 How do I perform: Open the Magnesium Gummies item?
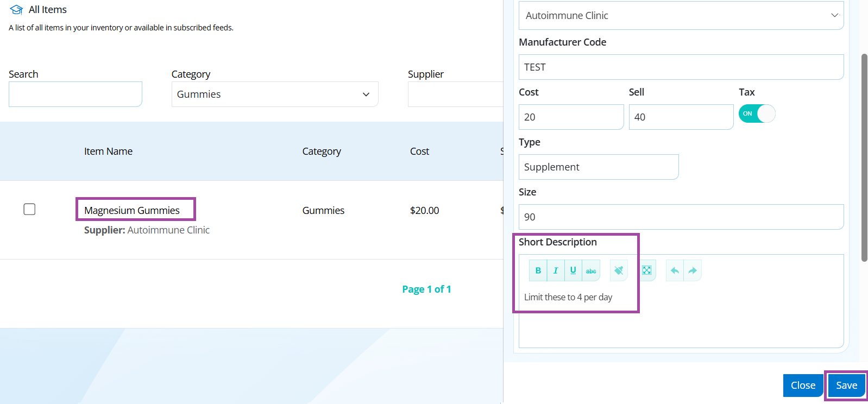[x=132, y=210]
